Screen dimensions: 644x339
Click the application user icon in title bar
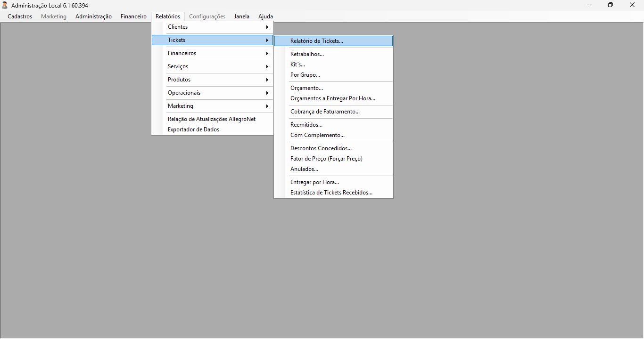click(x=5, y=5)
